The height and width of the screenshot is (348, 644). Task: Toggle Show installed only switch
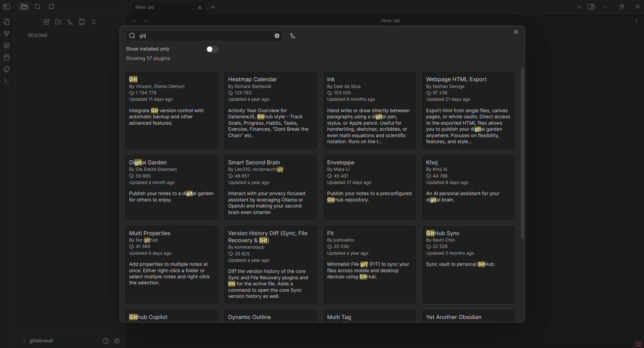[212, 49]
